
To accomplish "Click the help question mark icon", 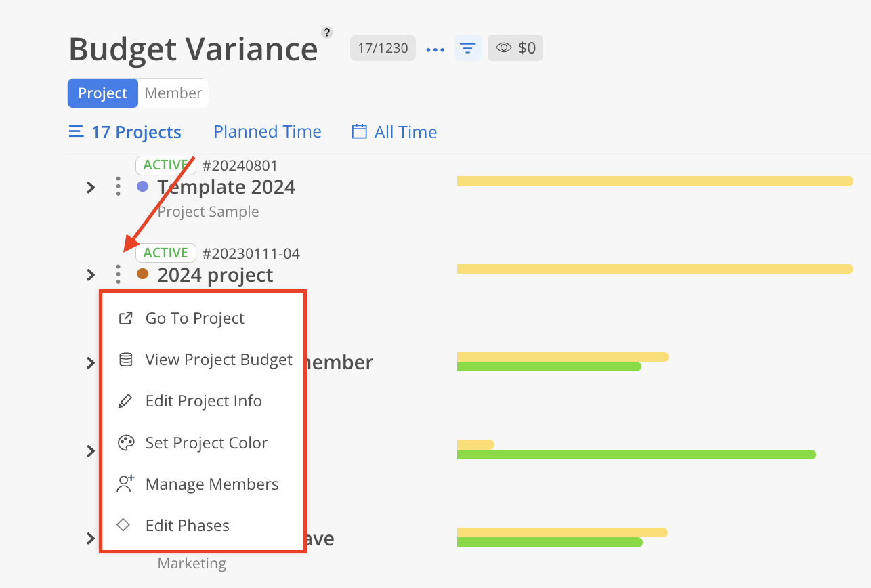I will (x=327, y=32).
